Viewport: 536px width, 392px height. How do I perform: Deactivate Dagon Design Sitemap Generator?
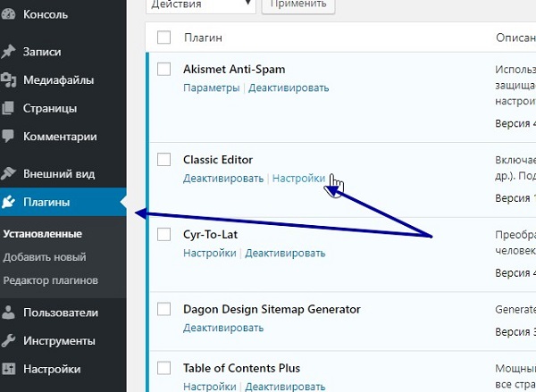click(223, 328)
